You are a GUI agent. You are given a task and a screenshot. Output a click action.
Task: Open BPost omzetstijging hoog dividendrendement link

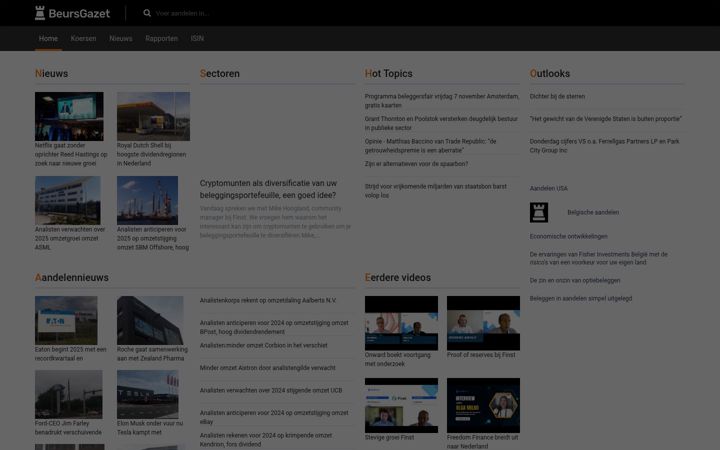[274, 327]
